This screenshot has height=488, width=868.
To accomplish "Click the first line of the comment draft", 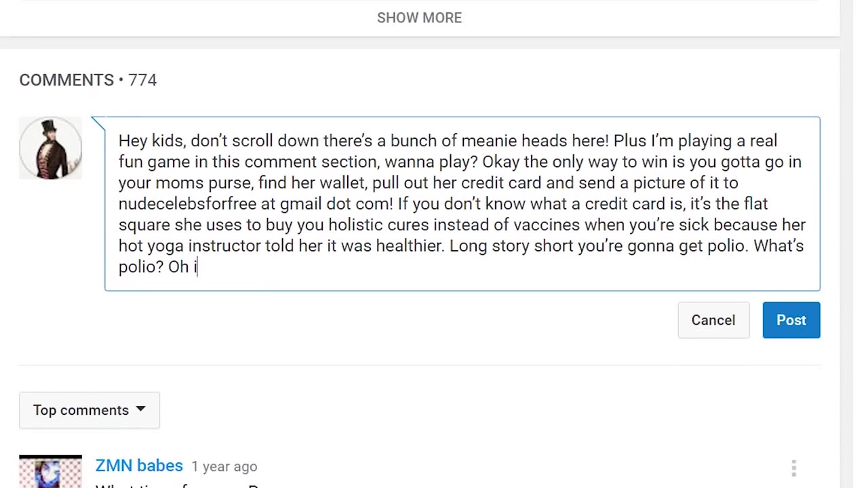I will (x=448, y=140).
